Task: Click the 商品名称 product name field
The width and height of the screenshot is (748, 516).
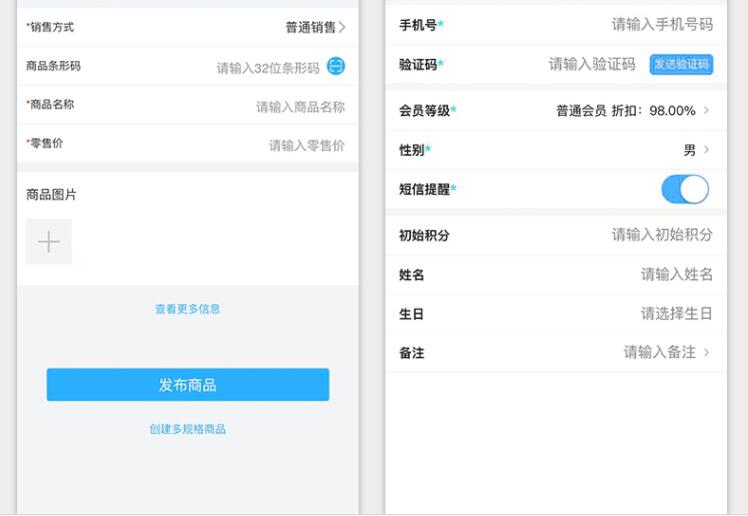Action: pos(300,107)
